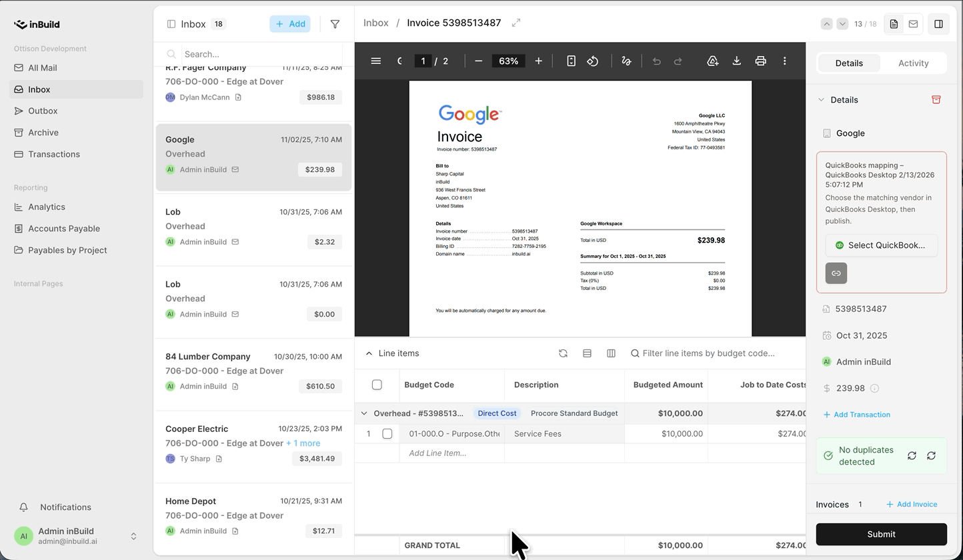The height and width of the screenshot is (560, 963).
Task: Check the box for the Service Fees line
Action: tap(387, 434)
